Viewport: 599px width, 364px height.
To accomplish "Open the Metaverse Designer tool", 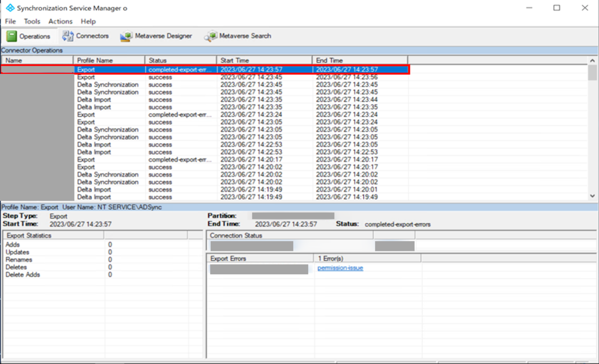I will tap(156, 36).
